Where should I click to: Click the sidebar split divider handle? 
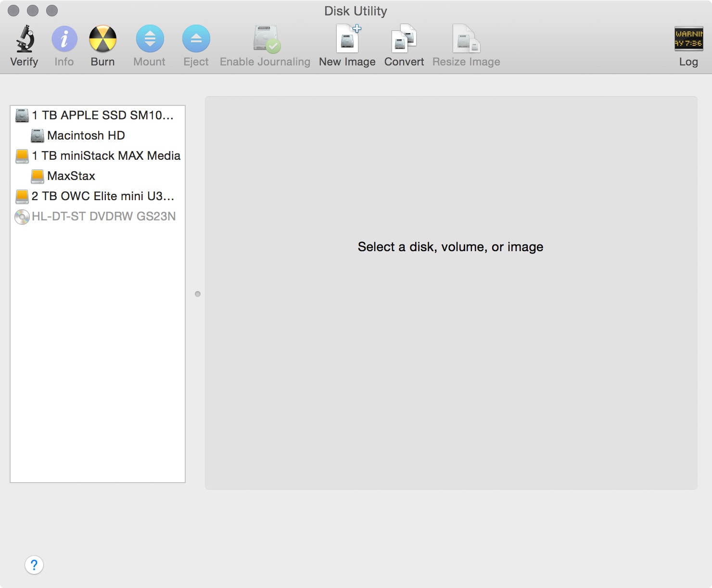tap(198, 294)
